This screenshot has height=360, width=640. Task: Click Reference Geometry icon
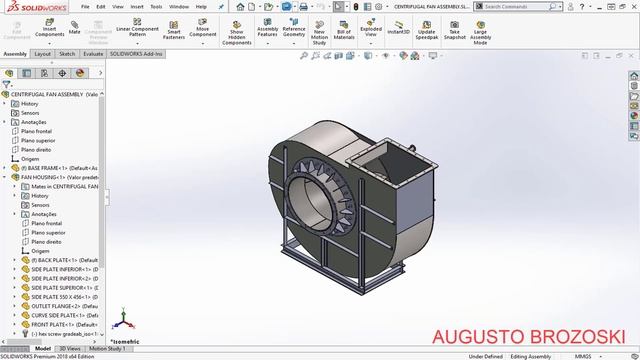coord(294,28)
